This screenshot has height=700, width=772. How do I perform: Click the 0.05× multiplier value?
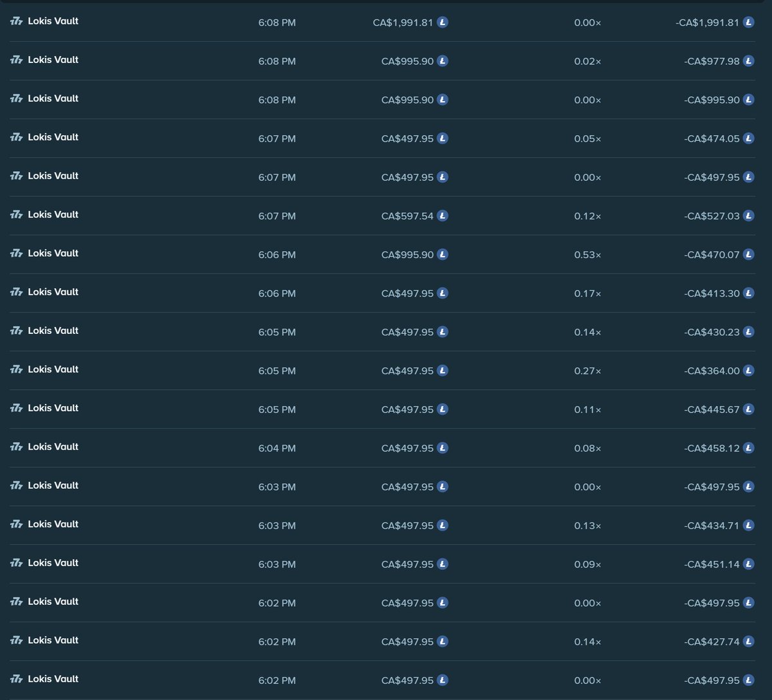coord(587,138)
